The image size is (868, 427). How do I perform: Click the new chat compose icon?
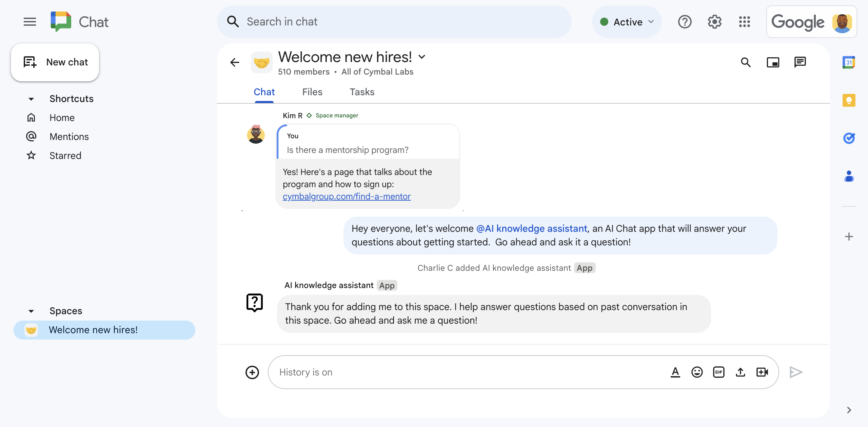point(29,61)
